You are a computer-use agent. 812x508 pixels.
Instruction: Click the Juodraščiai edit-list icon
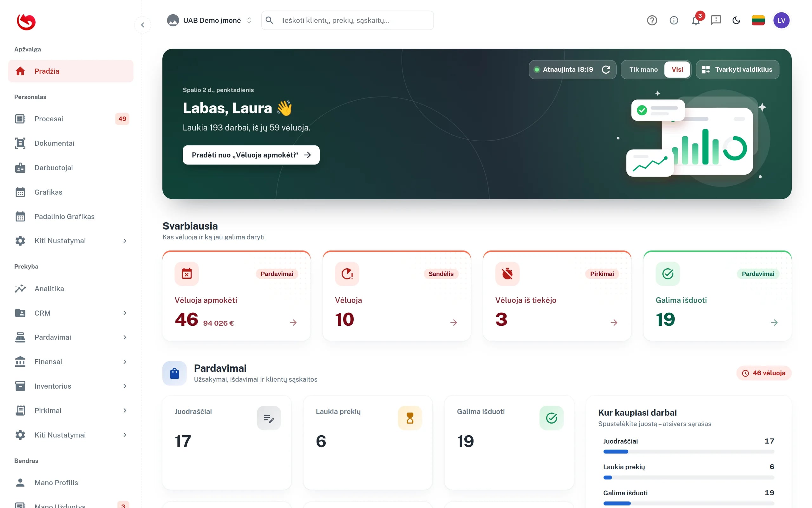pyautogui.click(x=269, y=418)
